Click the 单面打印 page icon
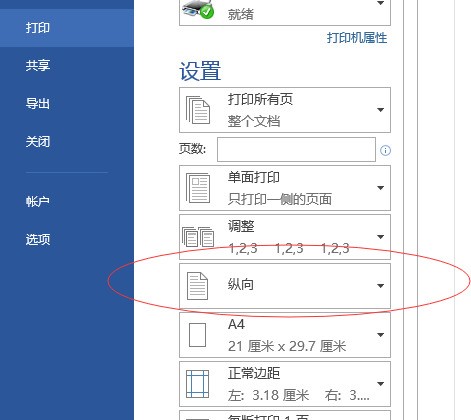The image size is (471, 420). coord(198,188)
